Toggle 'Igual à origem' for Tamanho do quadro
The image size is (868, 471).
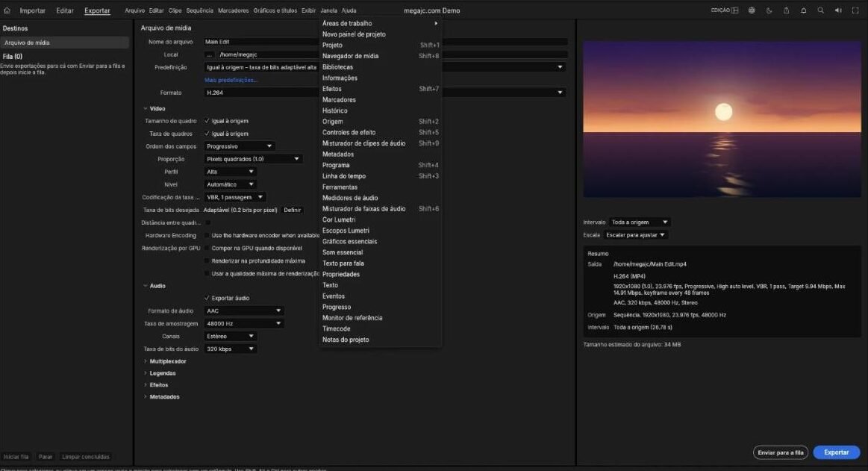pos(207,121)
